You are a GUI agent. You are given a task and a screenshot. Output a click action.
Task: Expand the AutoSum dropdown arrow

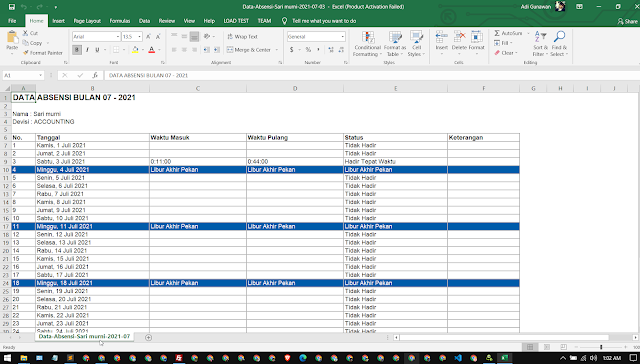[528, 33]
